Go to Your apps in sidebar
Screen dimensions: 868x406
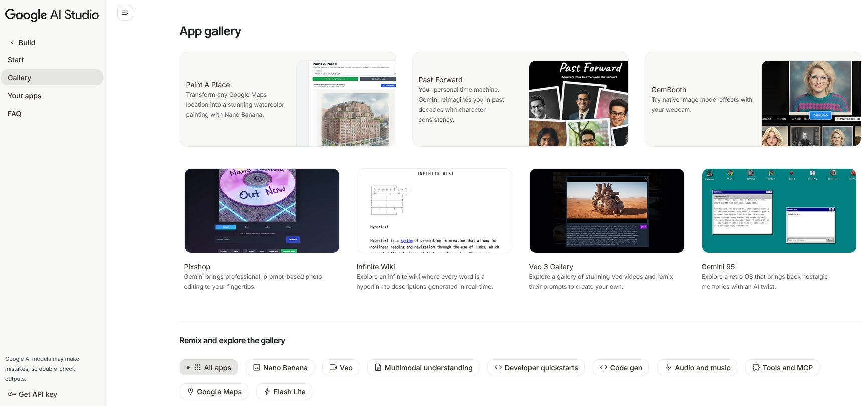click(25, 96)
